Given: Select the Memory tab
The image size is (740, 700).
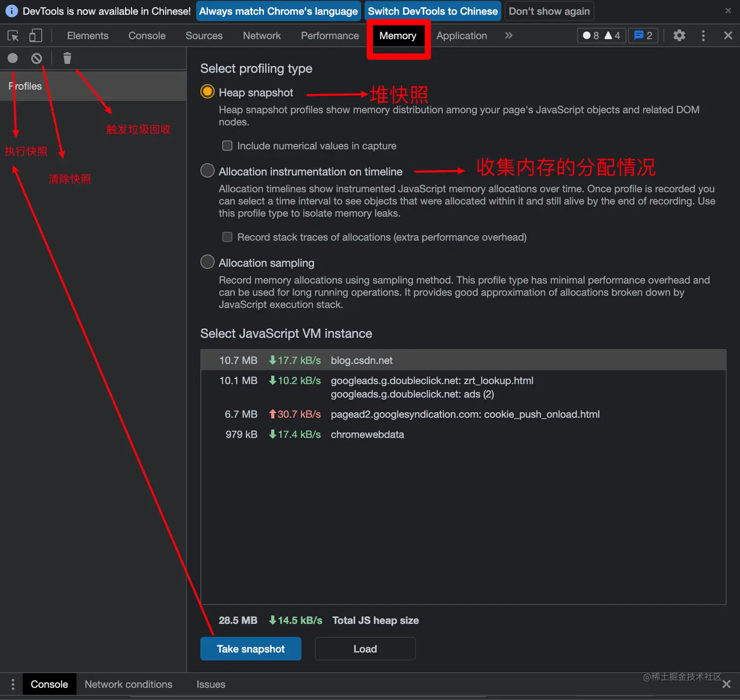Looking at the screenshot, I should pos(398,36).
